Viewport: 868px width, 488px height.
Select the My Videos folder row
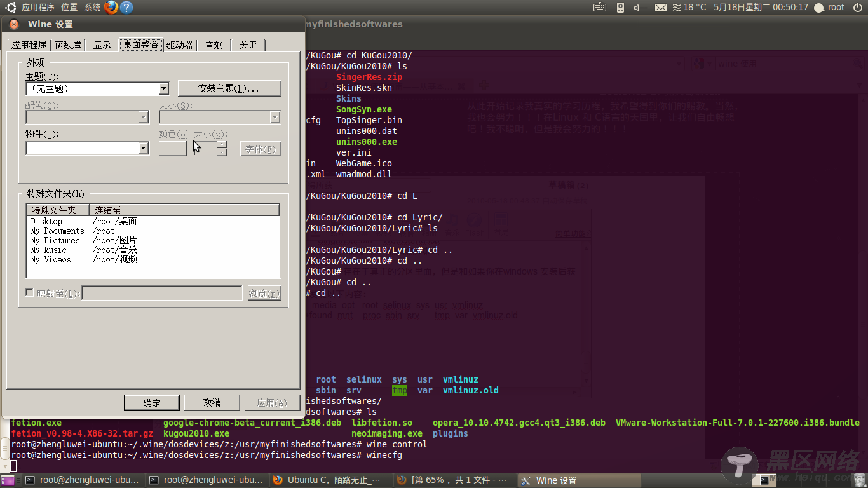(x=153, y=259)
